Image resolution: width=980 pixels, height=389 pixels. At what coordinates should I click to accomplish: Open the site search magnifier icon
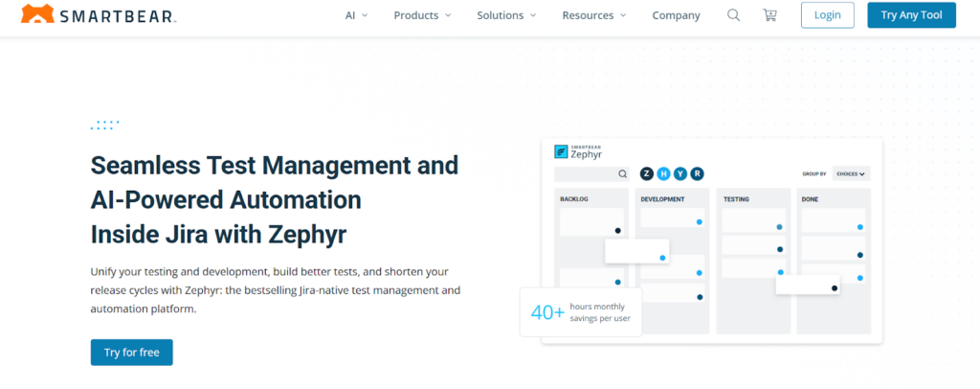(733, 15)
